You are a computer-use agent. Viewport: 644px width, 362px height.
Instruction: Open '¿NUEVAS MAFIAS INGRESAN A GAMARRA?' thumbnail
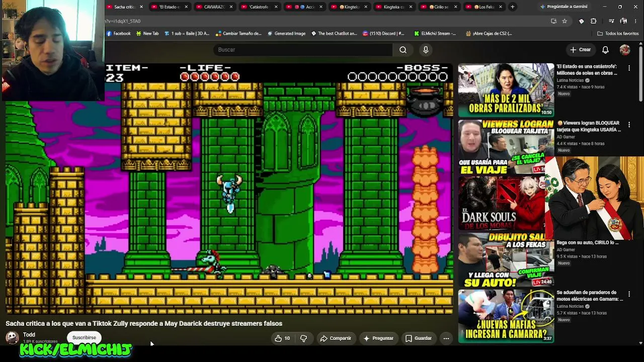click(x=506, y=316)
